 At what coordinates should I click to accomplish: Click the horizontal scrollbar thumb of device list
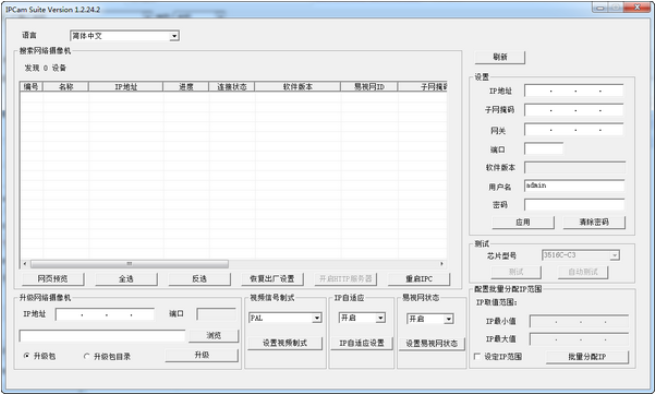coord(129,264)
